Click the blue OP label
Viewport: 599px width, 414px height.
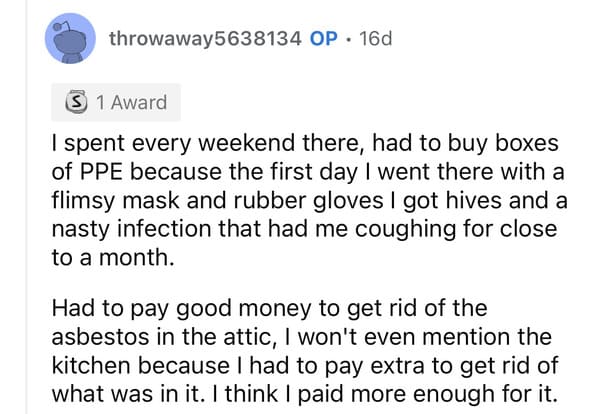coord(324,39)
